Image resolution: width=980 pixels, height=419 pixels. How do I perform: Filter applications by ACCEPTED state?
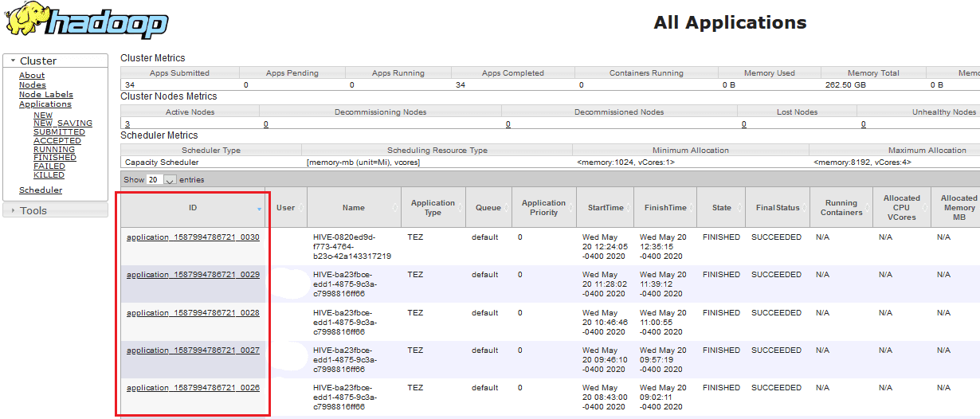coord(57,141)
